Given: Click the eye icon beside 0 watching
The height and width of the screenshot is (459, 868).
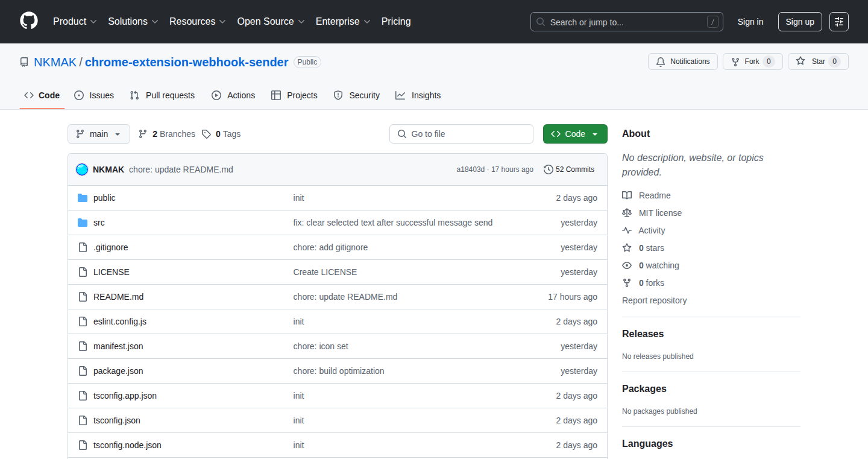Looking at the screenshot, I should pyautogui.click(x=627, y=265).
